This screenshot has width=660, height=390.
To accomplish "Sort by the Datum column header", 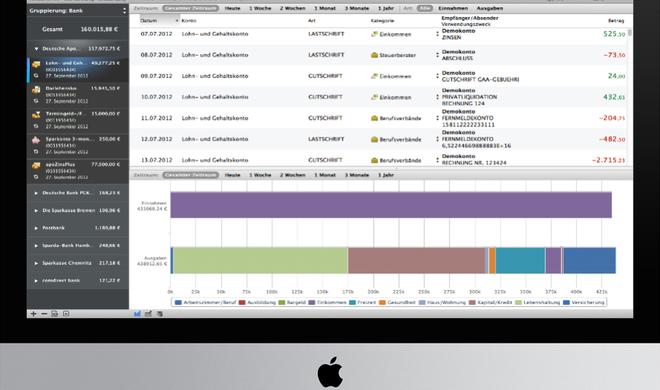I will (x=160, y=21).
